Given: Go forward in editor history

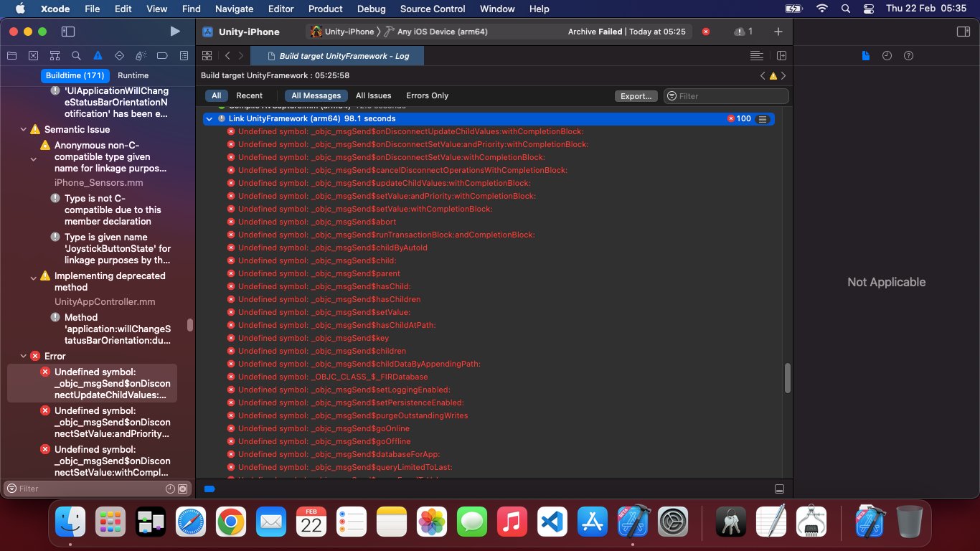Looking at the screenshot, I should (x=241, y=55).
